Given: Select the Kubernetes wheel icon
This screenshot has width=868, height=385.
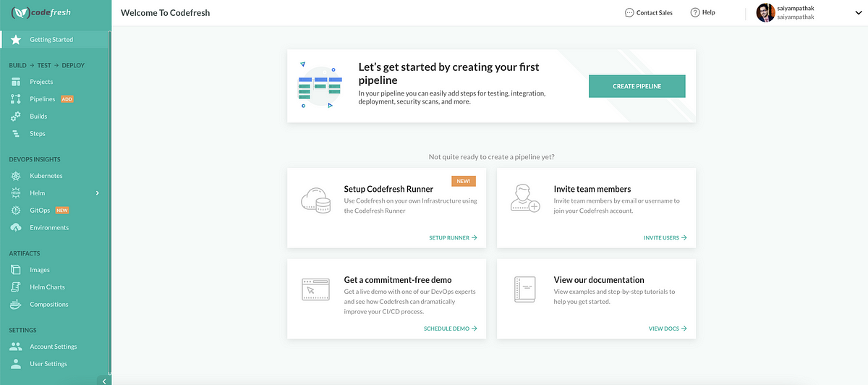Looking at the screenshot, I should (x=16, y=176).
